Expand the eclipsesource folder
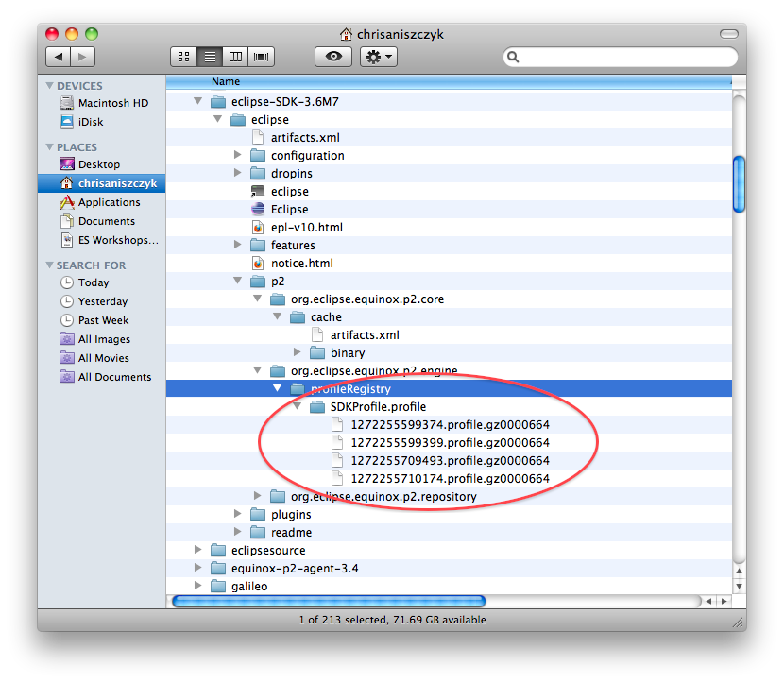784x683 pixels. 198,550
